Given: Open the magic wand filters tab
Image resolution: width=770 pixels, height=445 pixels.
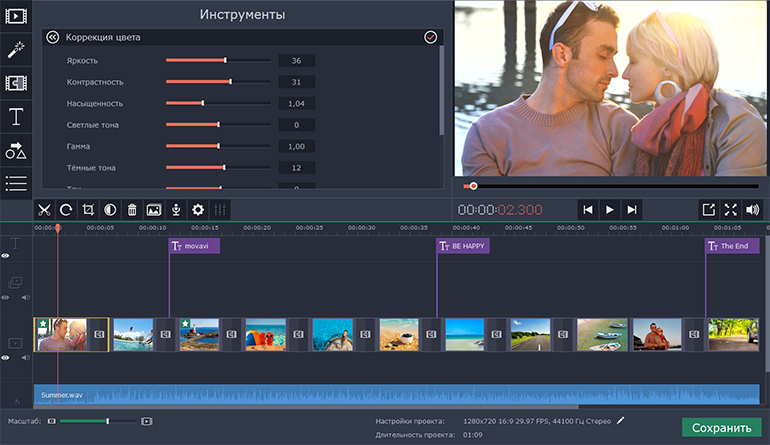Looking at the screenshot, I should tap(16, 49).
